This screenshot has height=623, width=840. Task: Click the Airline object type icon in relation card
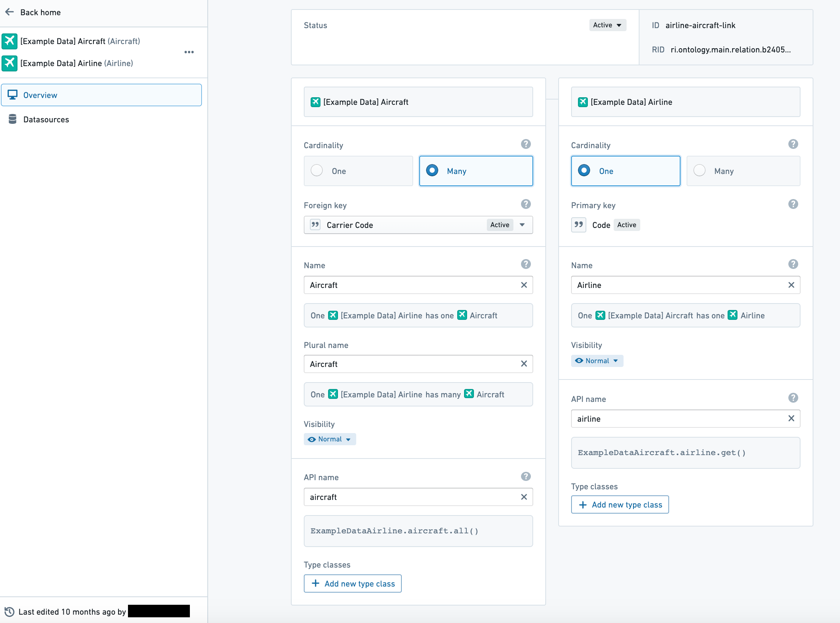click(x=582, y=101)
